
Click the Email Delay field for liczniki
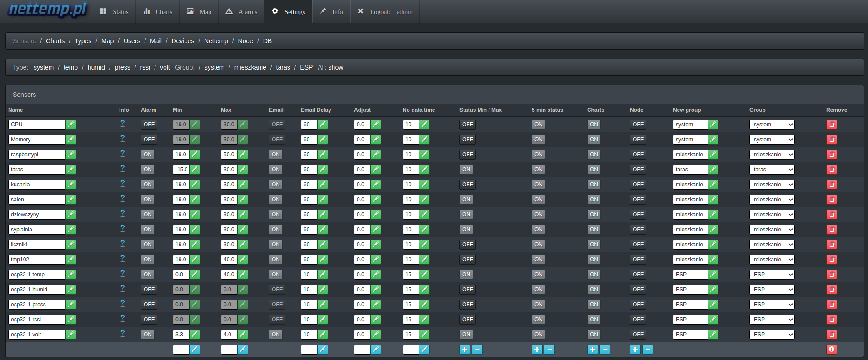pos(309,245)
